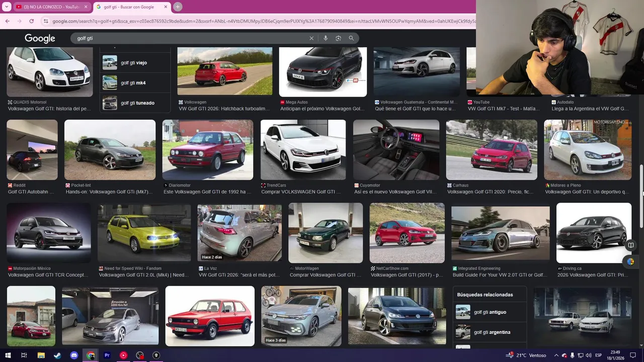Open the Windows Start menu
Image resolution: width=644 pixels, height=362 pixels.
point(8,355)
